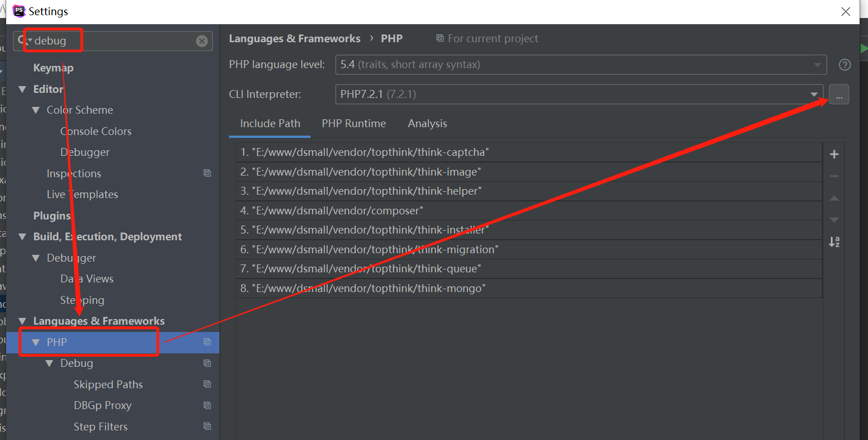
Task: Focus the settings search field
Action: (x=113, y=41)
